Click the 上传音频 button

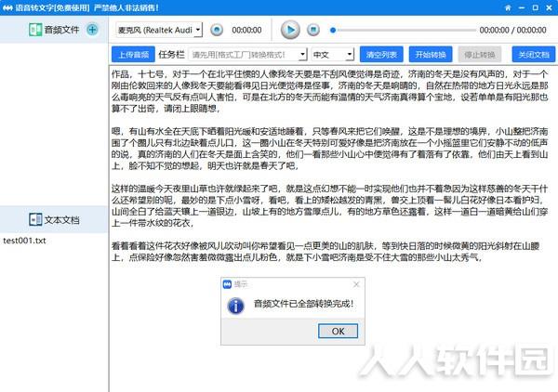[133, 55]
